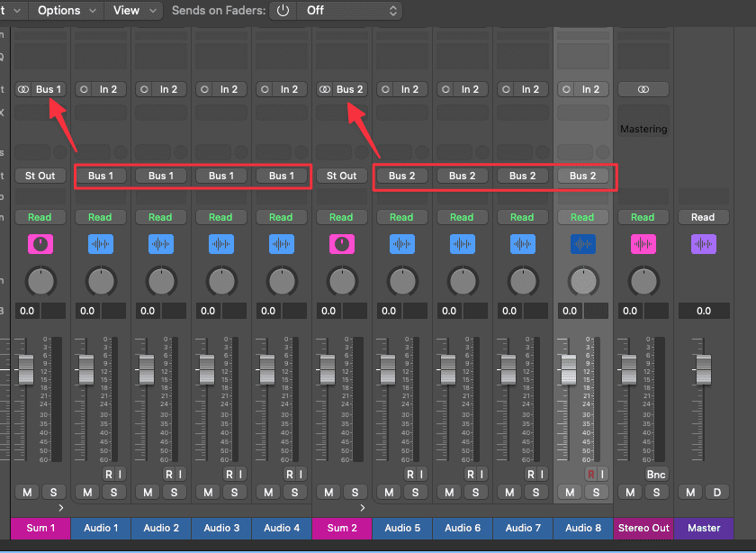756x553 pixels.
Task: Click the Bnc button on Stereo Out
Action: tap(656, 474)
